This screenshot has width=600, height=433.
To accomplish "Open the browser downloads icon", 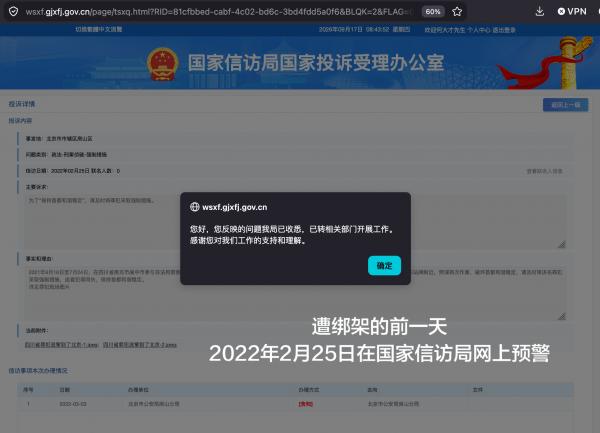I will coord(540,11).
